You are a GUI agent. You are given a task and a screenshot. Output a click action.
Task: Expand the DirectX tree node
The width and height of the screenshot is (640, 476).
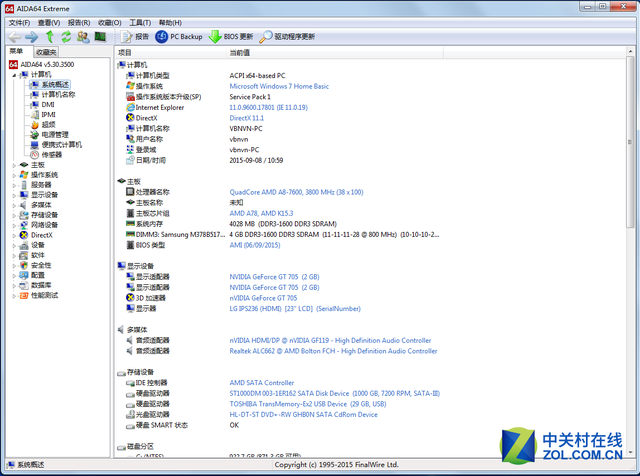tap(14, 236)
